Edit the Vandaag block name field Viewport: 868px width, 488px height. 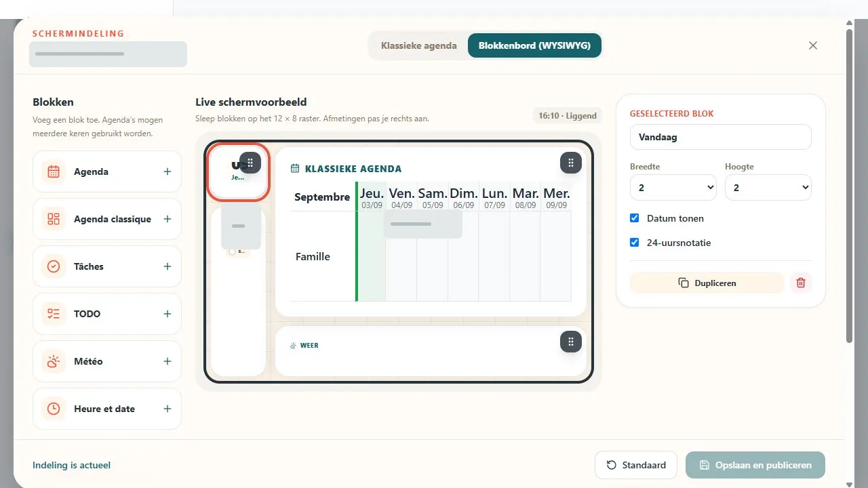point(721,137)
